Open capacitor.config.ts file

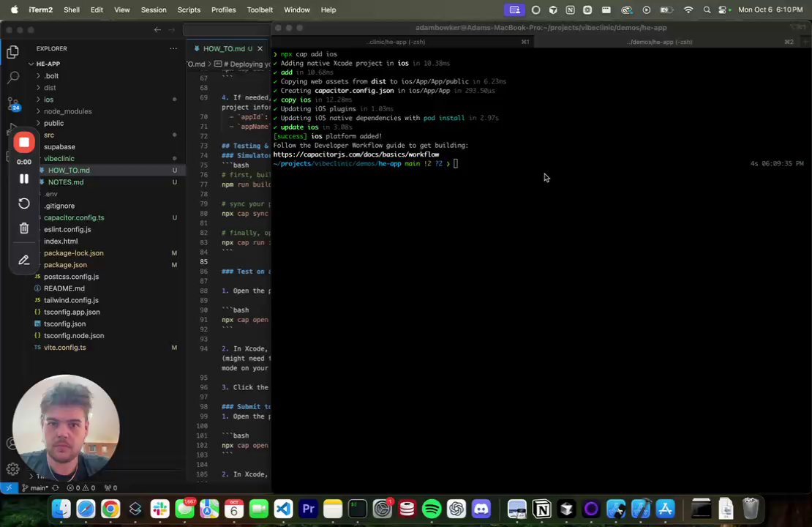pos(74,217)
